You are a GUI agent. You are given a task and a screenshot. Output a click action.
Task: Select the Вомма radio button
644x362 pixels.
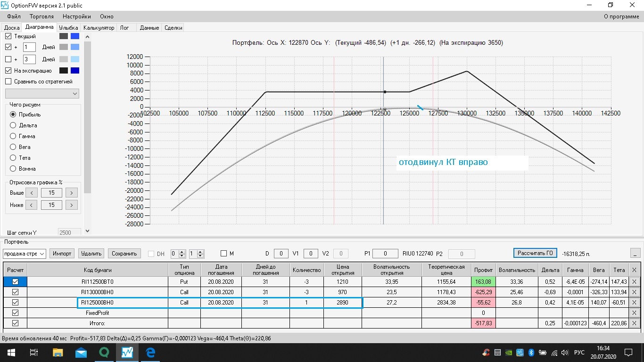[x=13, y=169]
